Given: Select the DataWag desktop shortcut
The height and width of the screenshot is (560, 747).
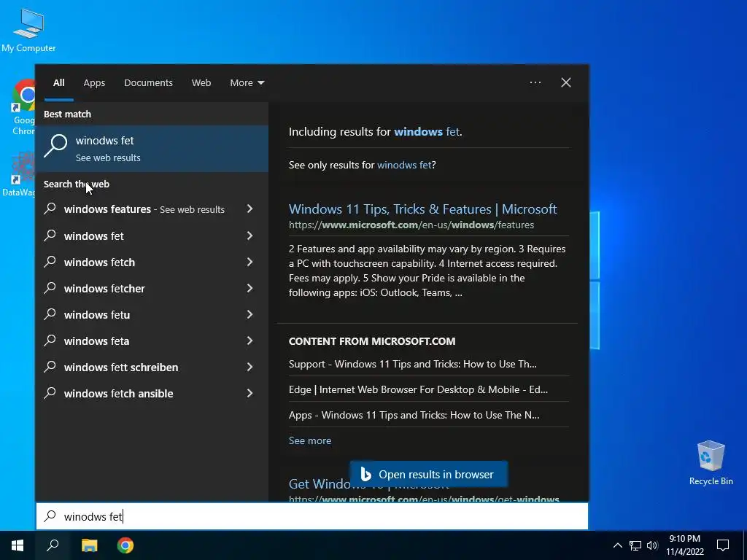Looking at the screenshot, I should (x=19, y=174).
